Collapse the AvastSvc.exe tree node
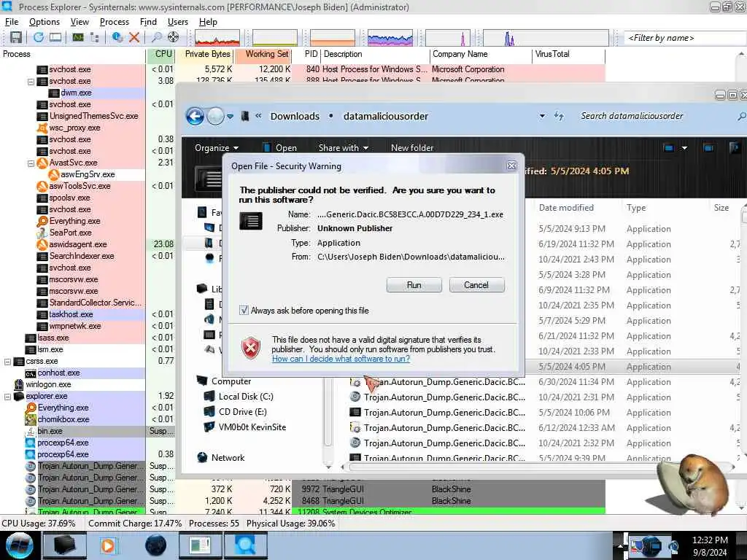747x560 pixels. tap(31, 163)
